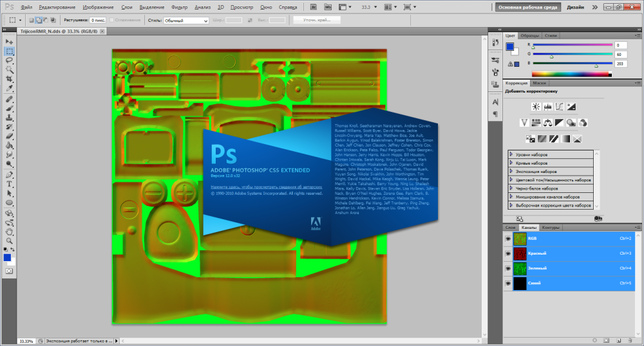
Task: Toggle visibility of Зеленый channel
Action: pos(508,268)
